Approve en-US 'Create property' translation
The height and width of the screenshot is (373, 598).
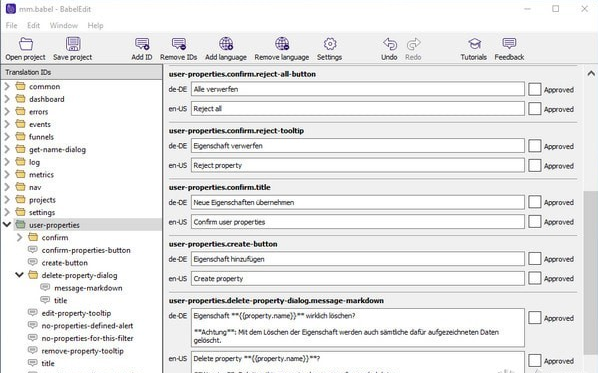pyautogui.click(x=535, y=278)
